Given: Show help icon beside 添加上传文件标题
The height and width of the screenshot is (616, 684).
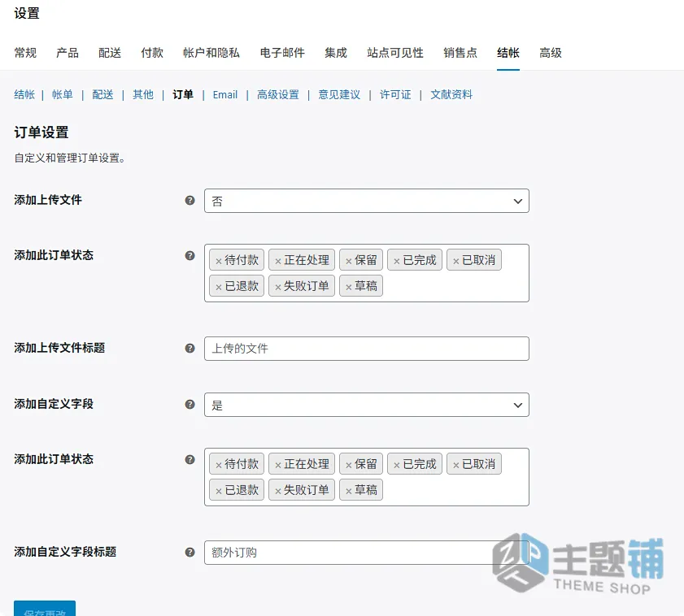Looking at the screenshot, I should pyautogui.click(x=190, y=348).
